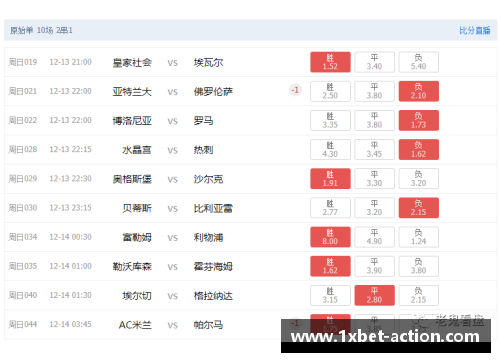Select 平 3.40 for 皇家社会 vs 埃瓦尔
Viewport: 500px width, 362px height.
tap(374, 62)
